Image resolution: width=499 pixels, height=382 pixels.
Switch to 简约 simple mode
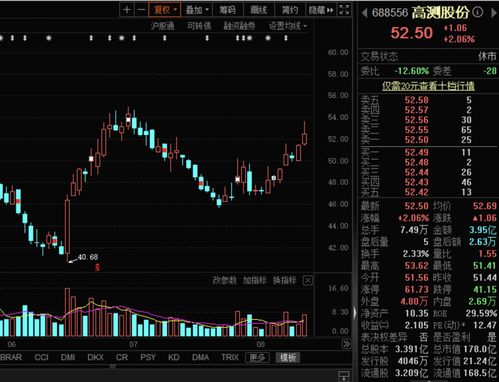coord(289,10)
